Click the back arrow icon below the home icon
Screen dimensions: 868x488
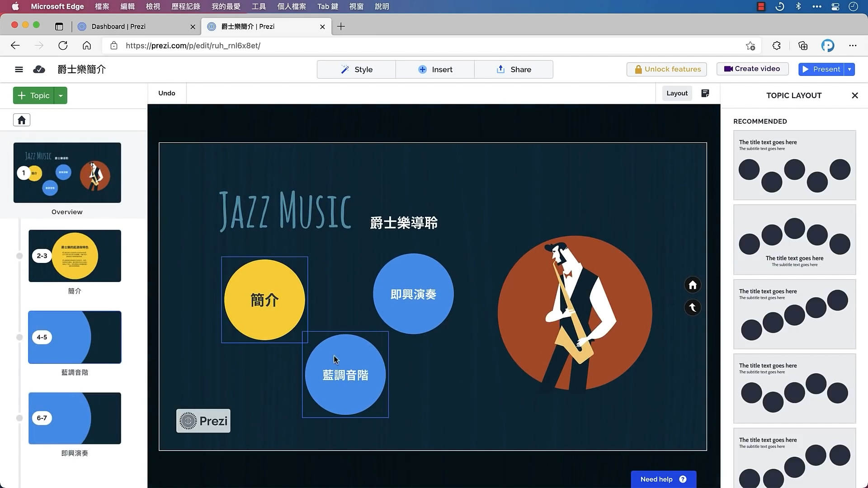pos(693,307)
